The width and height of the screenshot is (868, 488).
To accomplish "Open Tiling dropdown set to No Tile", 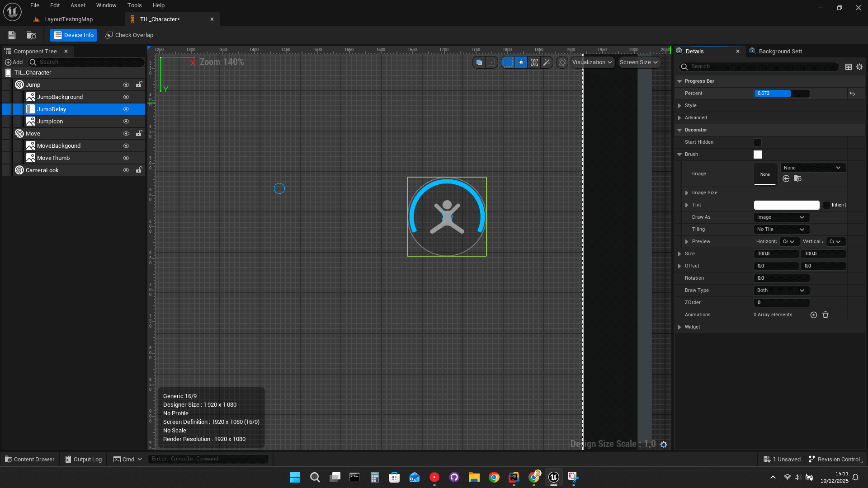I will click(781, 230).
